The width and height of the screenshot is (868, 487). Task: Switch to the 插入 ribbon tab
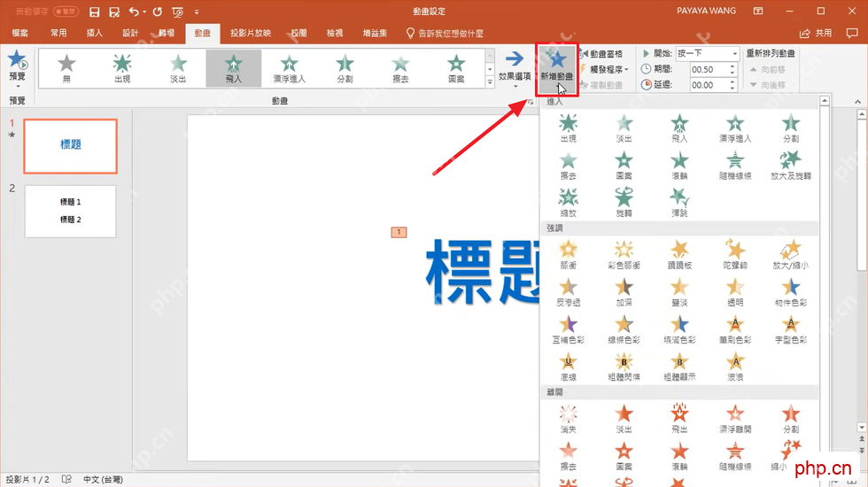(x=95, y=34)
